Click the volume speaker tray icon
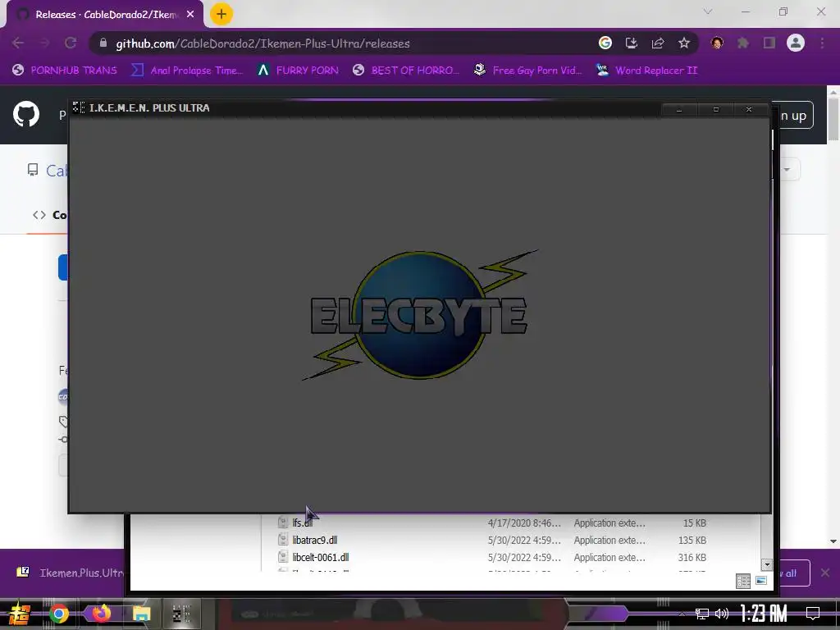Viewport: 840px width, 630px height. 722,614
